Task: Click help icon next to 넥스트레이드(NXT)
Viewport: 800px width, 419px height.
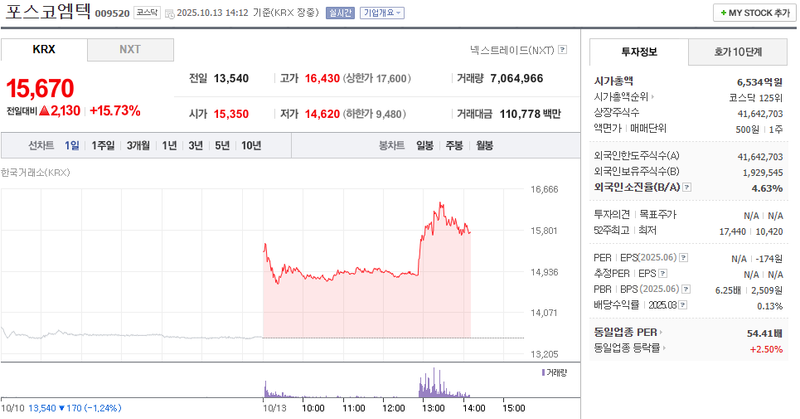Action: pyautogui.click(x=562, y=49)
